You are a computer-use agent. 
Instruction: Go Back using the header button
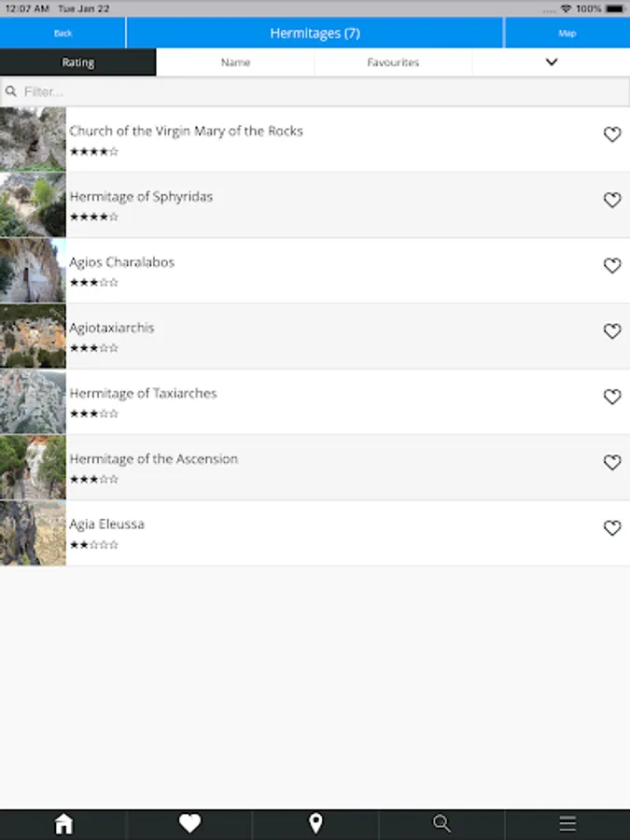point(63,34)
